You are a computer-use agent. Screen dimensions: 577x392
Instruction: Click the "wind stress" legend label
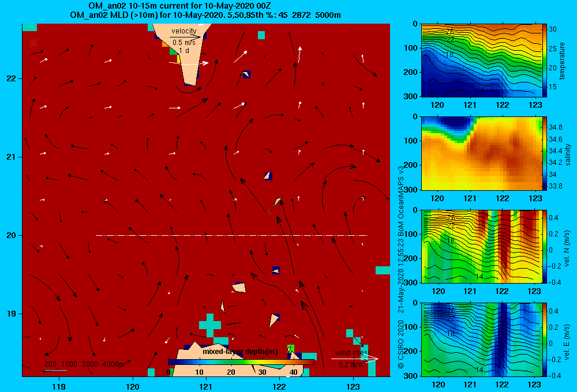(x=353, y=353)
